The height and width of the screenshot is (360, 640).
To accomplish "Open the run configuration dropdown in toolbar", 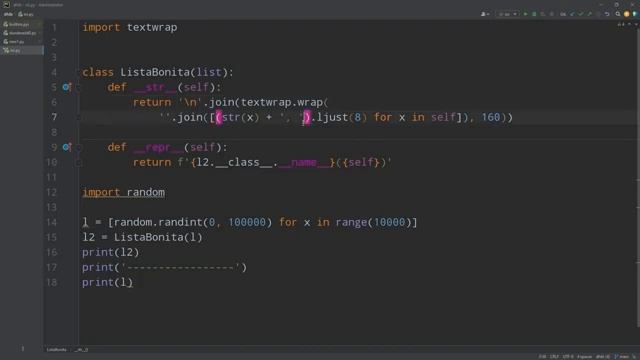I will tap(507, 14).
